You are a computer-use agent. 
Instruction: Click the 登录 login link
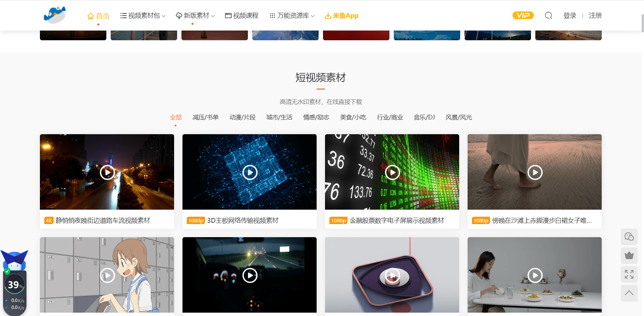point(570,16)
